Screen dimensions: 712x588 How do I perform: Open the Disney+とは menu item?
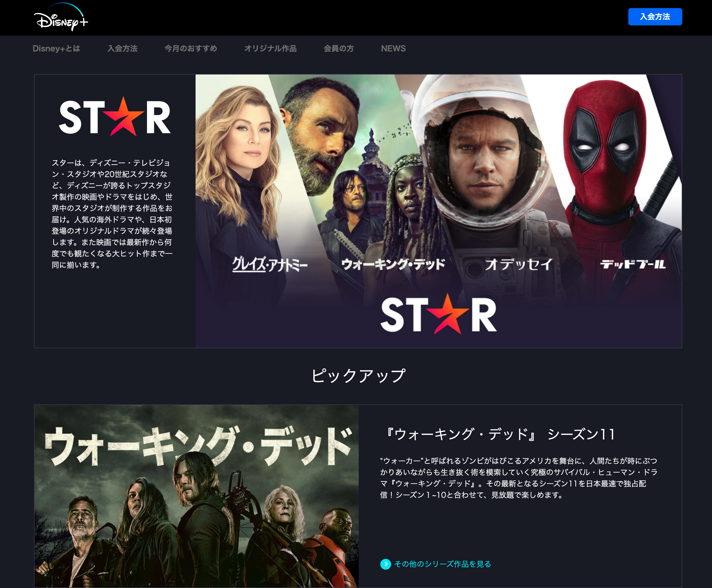click(56, 48)
